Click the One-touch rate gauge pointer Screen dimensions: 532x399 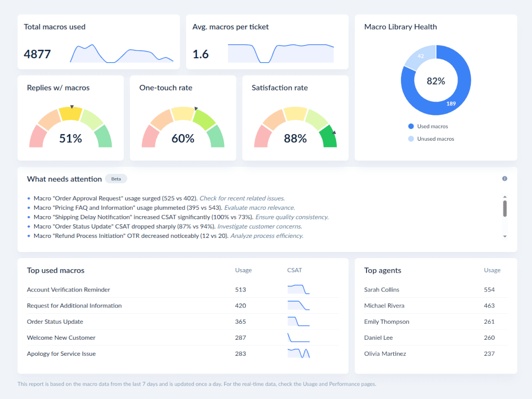pyautogui.click(x=196, y=109)
